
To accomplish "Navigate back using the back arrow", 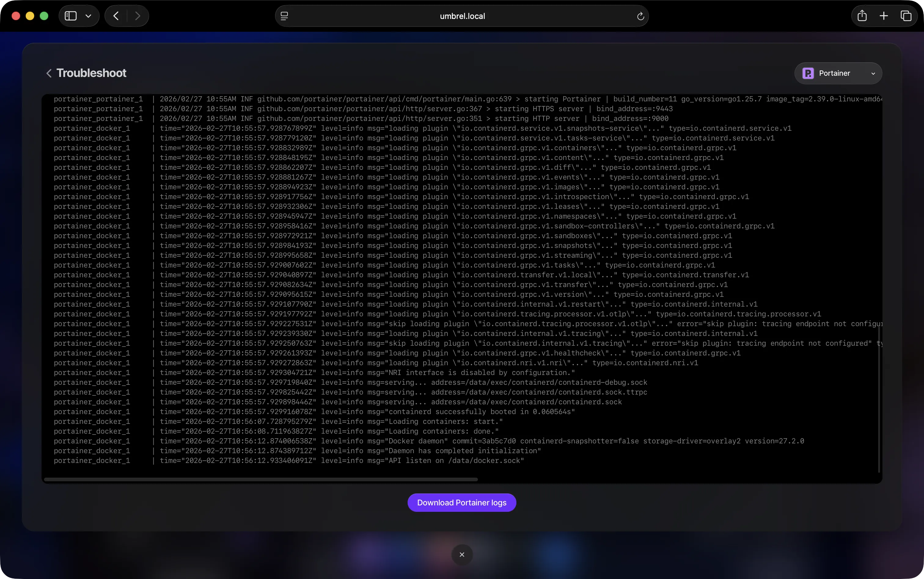I will [116, 16].
